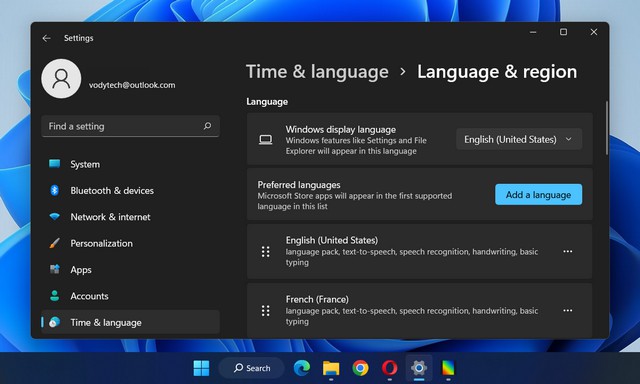Go back using the Settings back arrow
The image size is (640, 384).
47,38
